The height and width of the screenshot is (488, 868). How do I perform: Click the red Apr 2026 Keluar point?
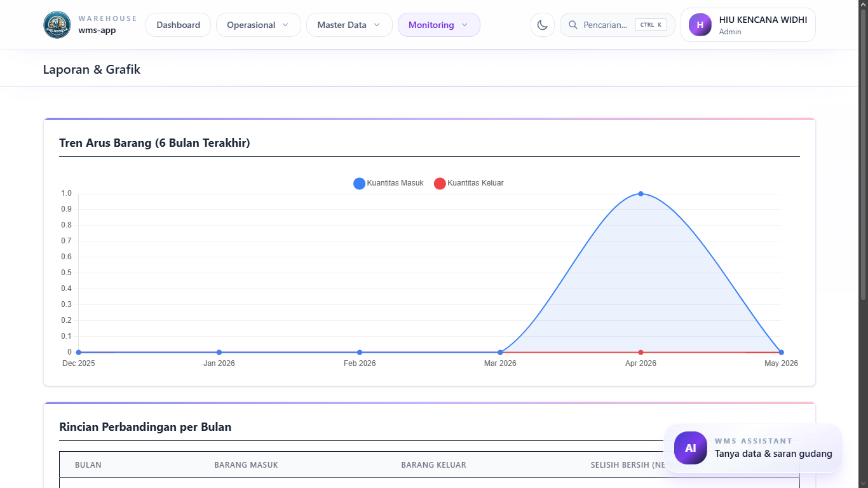[641, 352]
